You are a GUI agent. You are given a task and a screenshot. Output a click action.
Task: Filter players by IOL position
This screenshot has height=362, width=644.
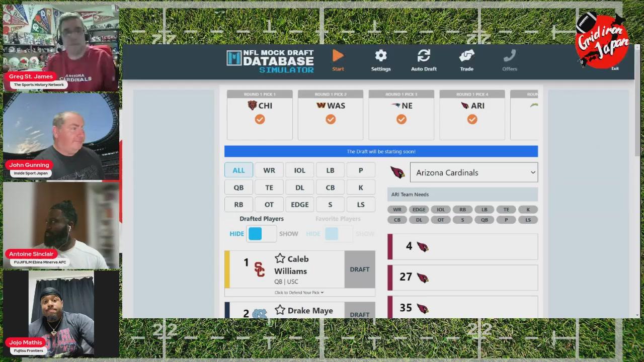pyautogui.click(x=300, y=170)
